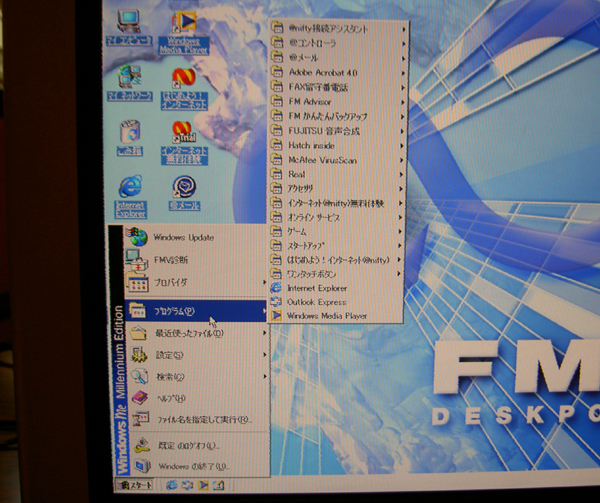
Task: Expand the プロバイダ submenu arrow
Action: point(264,282)
